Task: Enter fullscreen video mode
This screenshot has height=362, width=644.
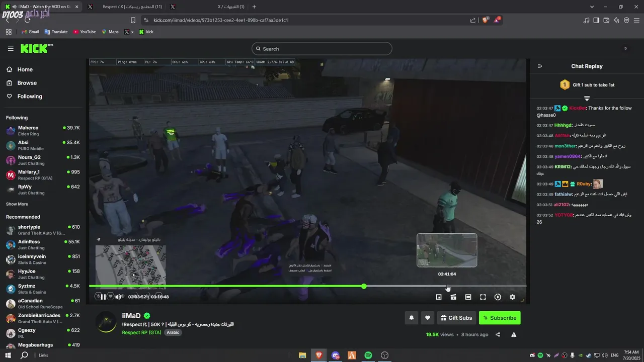Action: coord(483,297)
